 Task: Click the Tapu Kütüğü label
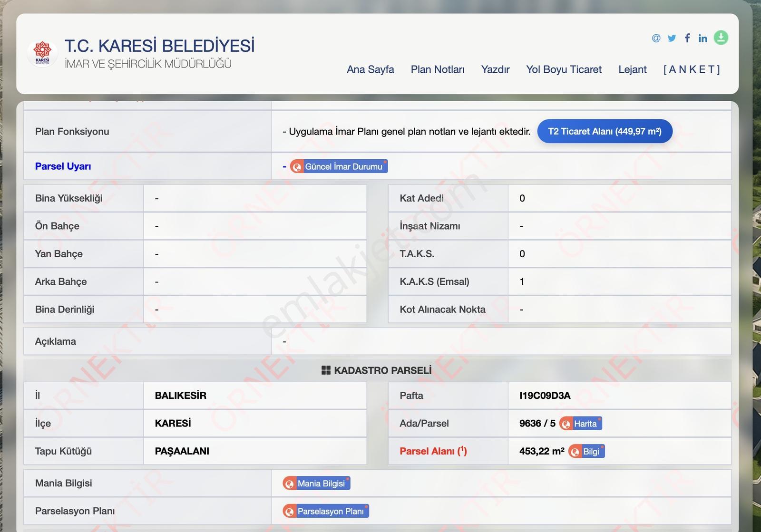(63, 451)
